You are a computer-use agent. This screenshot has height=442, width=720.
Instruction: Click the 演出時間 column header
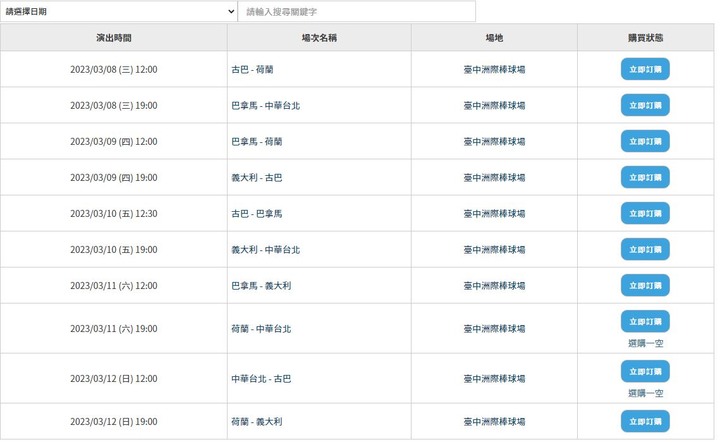114,38
